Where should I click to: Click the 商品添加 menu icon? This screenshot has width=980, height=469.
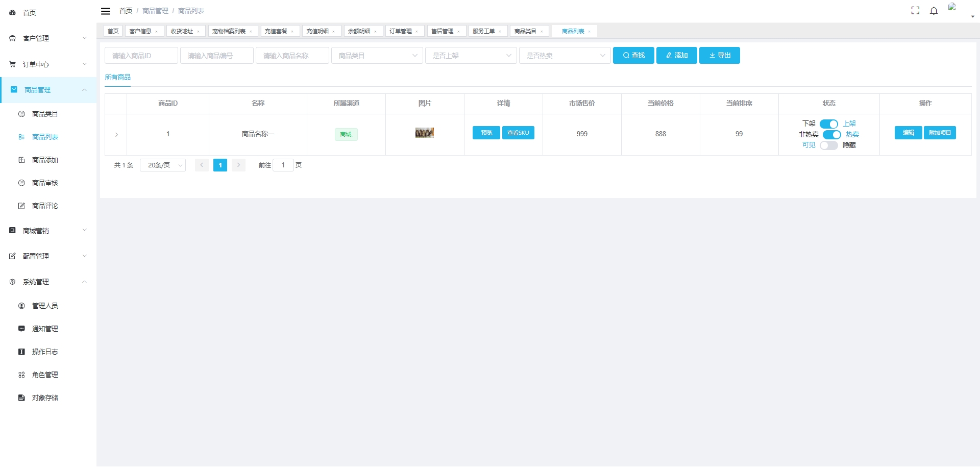[21, 160]
